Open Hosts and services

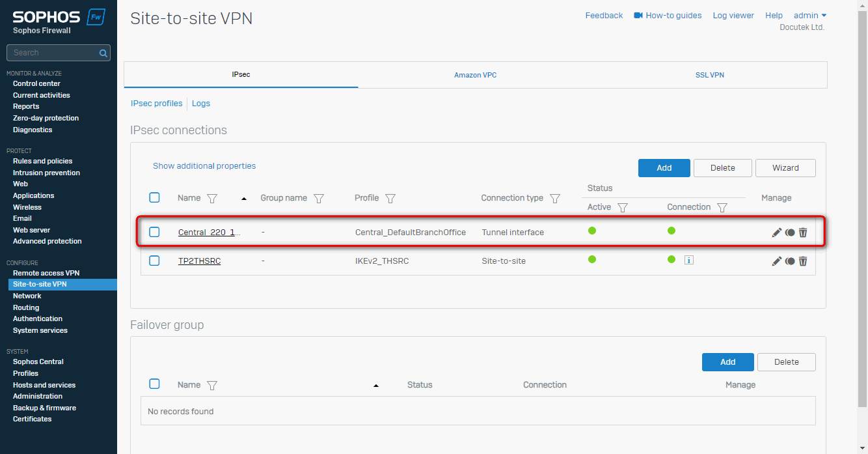click(x=44, y=385)
